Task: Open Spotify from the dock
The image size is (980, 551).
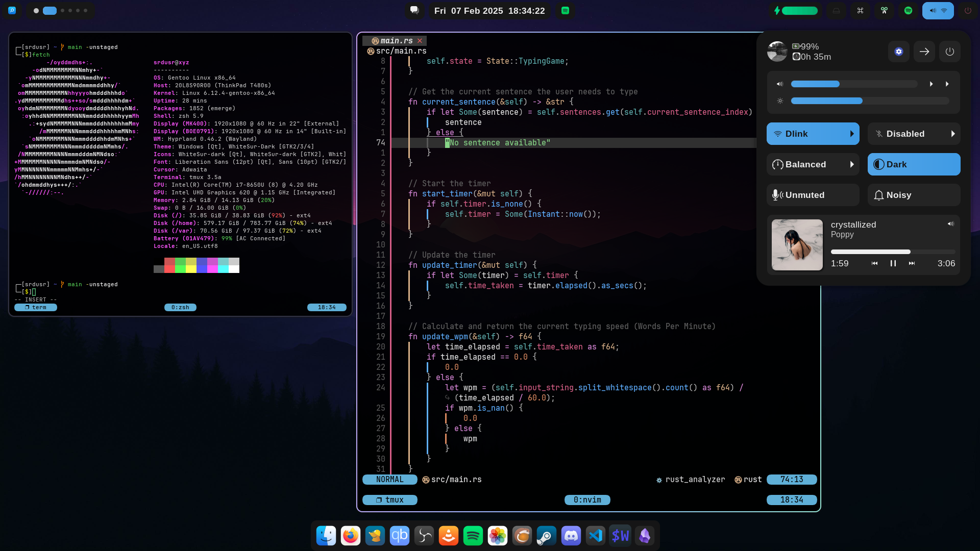Action: tap(473, 536)
